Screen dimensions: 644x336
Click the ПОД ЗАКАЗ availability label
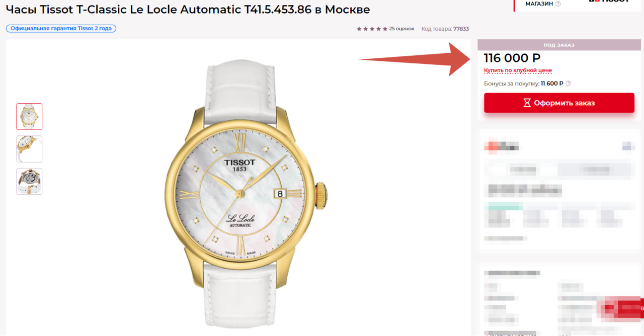tap(559, 45)
